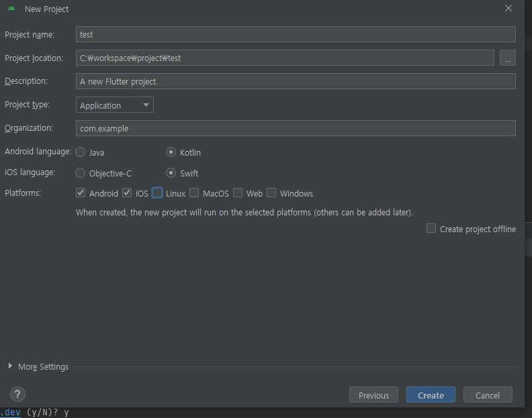Click the Organization com.example field
Image resolution: width=532 pixels, height=418 pixels.
(x=296, y=128)
